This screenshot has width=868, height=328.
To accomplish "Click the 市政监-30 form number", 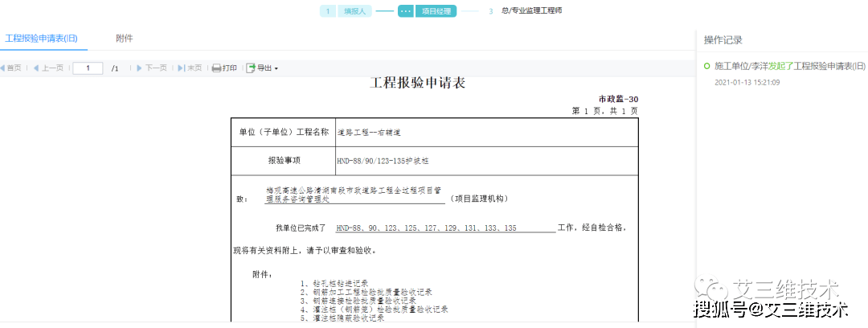I will [618, 99].
